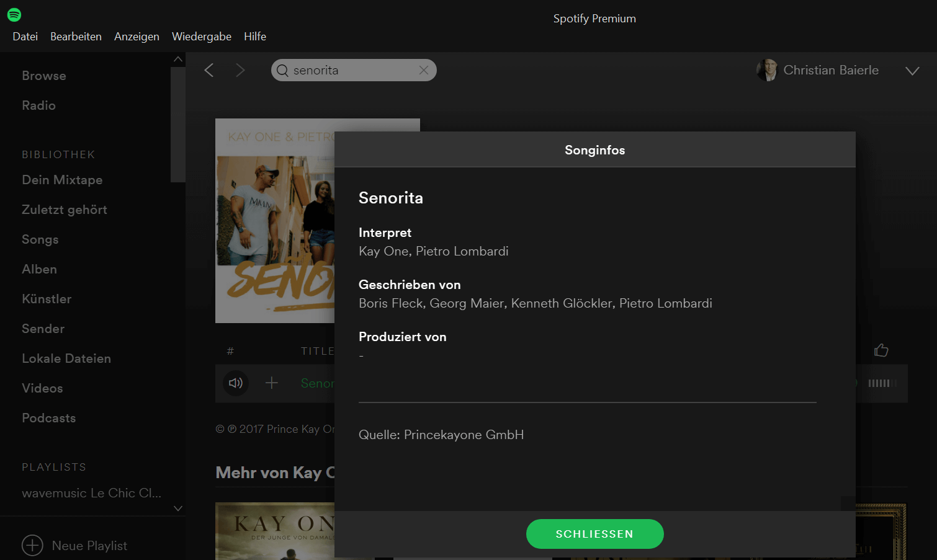Open Lokale Dateien
The height and width of the screenshot is (560, 937).
pyautogui.click(x=66, y=358)
